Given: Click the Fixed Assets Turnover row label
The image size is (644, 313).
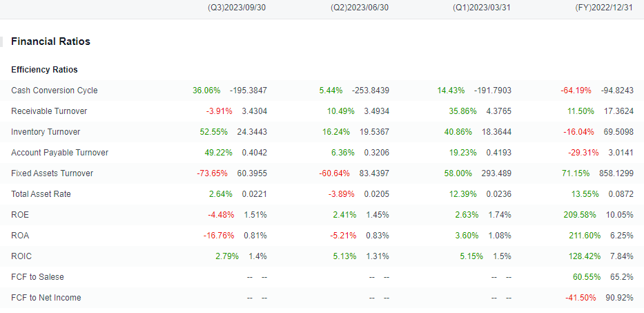Looking at the screenshot, I should [x=52, y=173].
